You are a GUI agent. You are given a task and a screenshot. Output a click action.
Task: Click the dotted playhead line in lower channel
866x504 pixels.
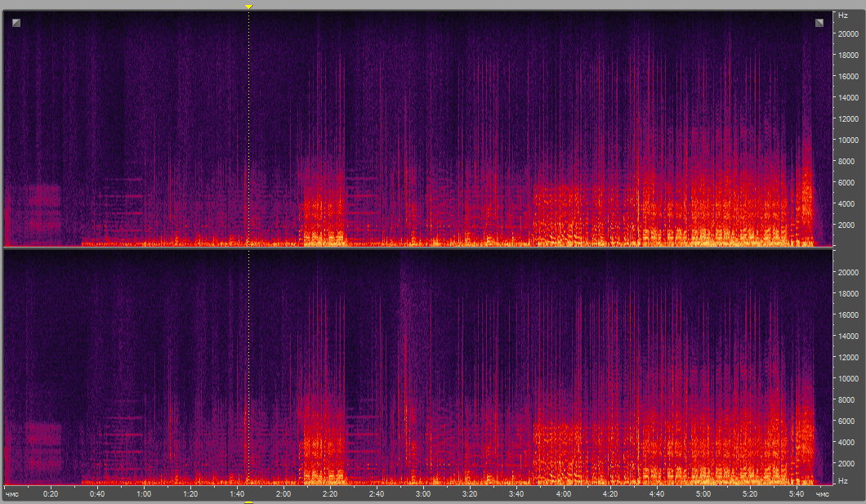tap(248, 368)
